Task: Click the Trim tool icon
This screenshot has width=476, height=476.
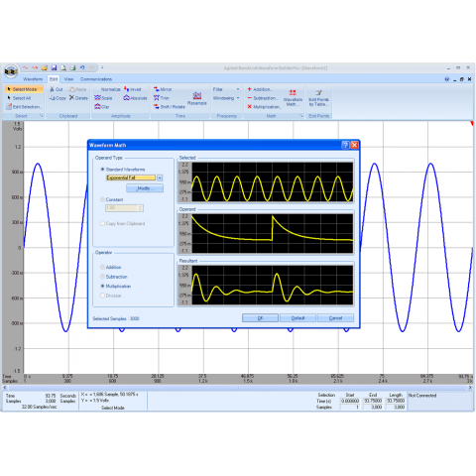Action: point(157,98)
